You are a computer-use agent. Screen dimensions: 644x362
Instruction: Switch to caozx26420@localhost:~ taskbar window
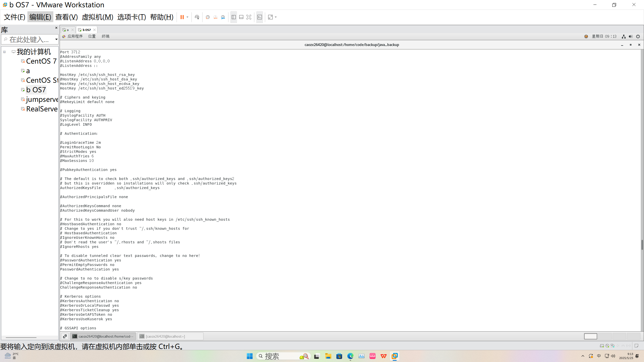point(170,336)
